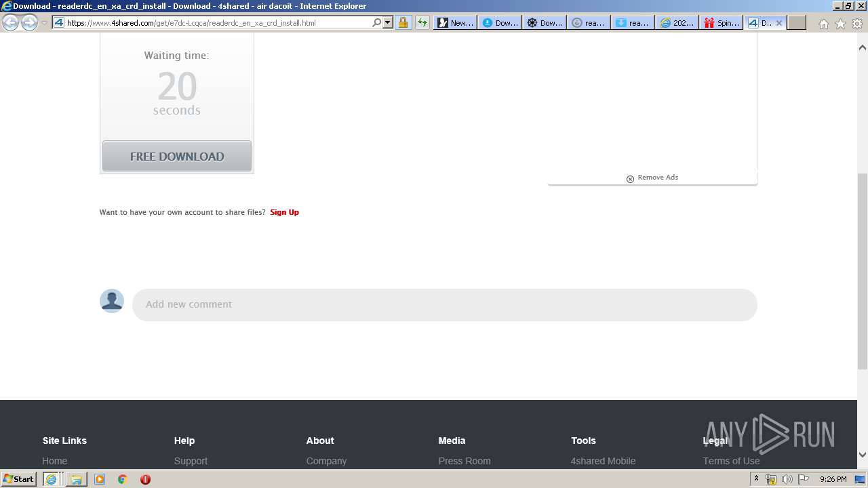Click the 'About' footer heading
This screenshot has height=488, width=868.
click(x=320, y=441)
